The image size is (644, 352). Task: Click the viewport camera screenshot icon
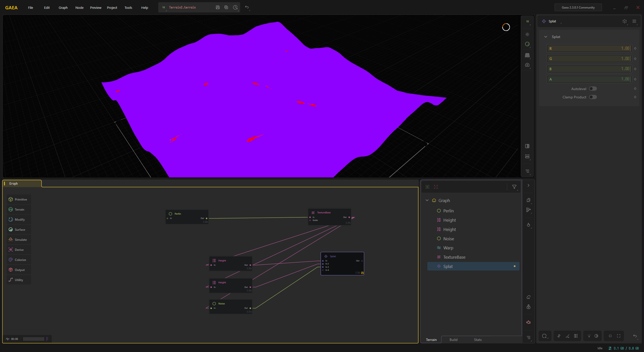click(x=527, y=65)
